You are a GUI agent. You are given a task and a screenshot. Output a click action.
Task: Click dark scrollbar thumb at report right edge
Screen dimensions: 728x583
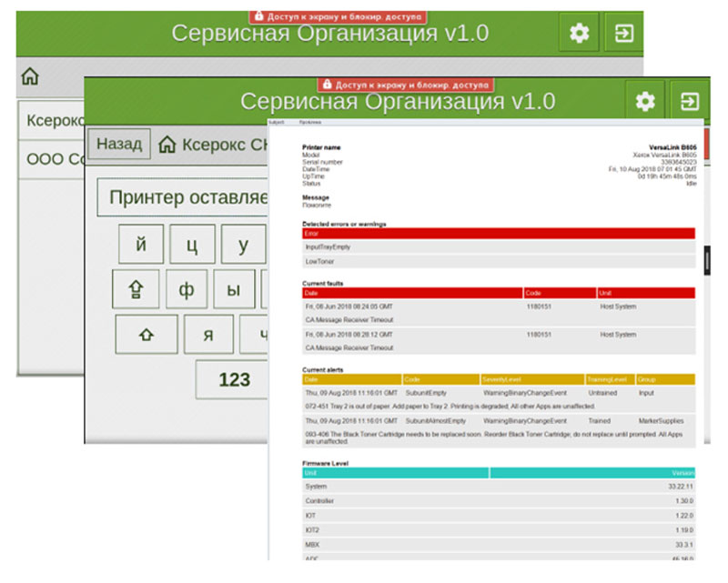pos(707,260)
